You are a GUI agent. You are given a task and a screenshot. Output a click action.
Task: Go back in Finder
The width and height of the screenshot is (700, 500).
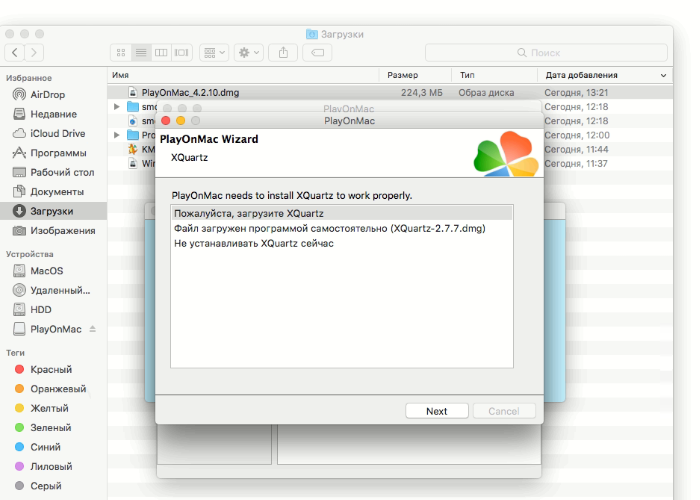pyautogui.click(x=14, y=53)
